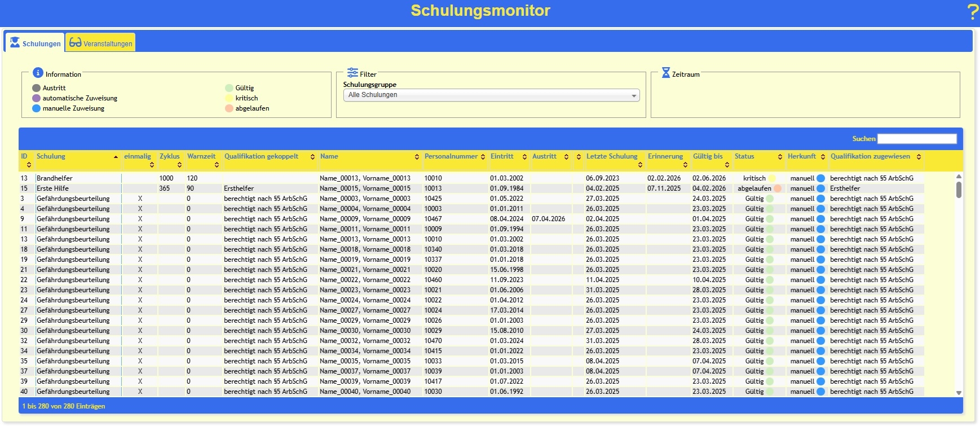Image resolution: width=980 pixels, height=426 pixels.
Task: Click the Zeitraum hourglass icon
Action: pyautogui.click(x=666, y=73)
